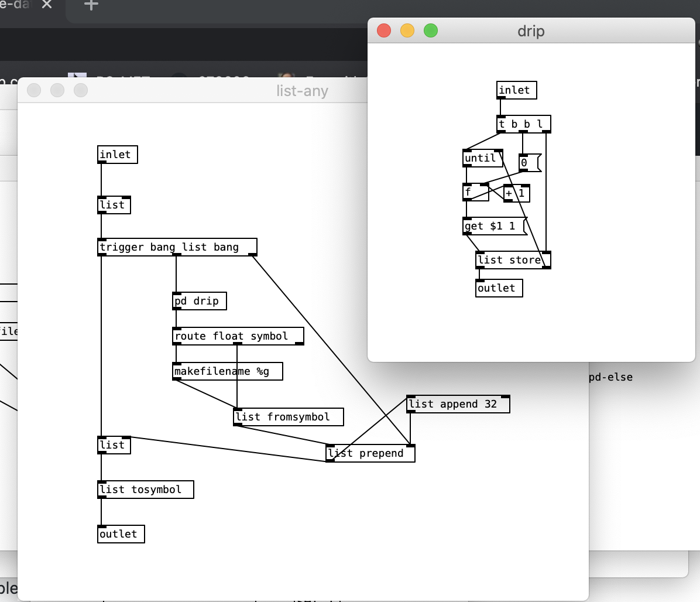Click the "until" object in drip patch

(481, 158)
